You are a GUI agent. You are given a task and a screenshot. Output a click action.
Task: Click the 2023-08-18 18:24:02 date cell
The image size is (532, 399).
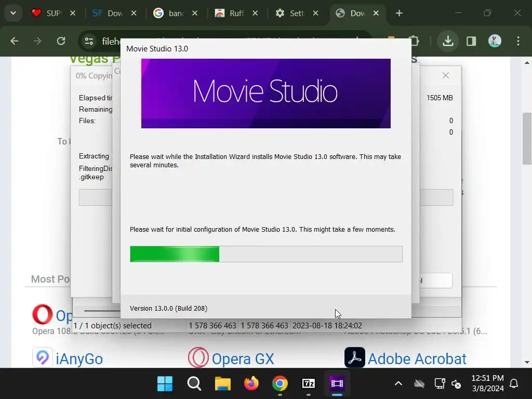tap(327, 325)
